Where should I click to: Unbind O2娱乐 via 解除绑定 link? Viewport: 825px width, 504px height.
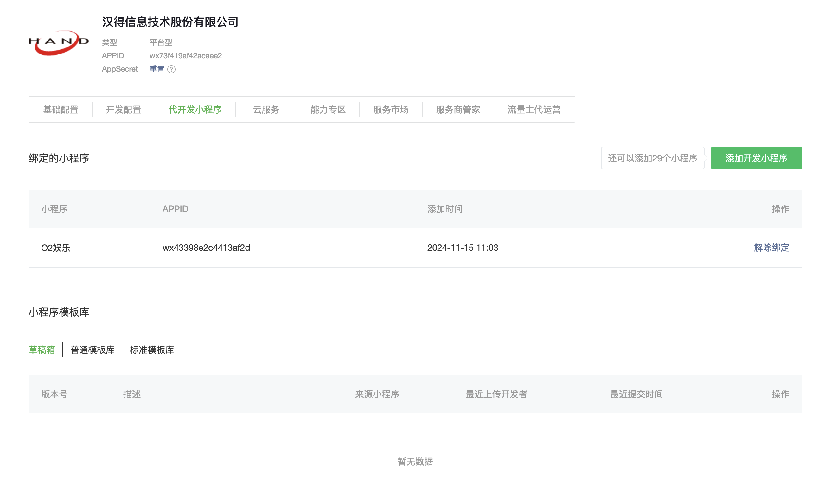771,248
